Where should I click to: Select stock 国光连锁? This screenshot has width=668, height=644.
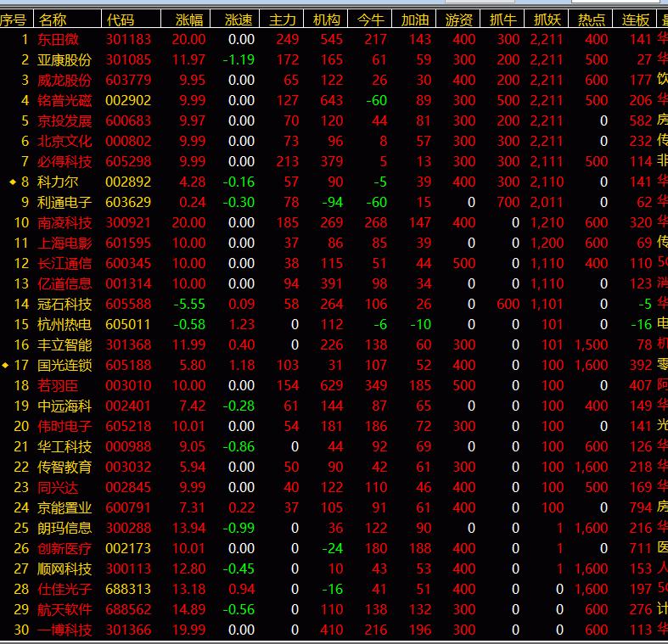[x=65, y=366]
